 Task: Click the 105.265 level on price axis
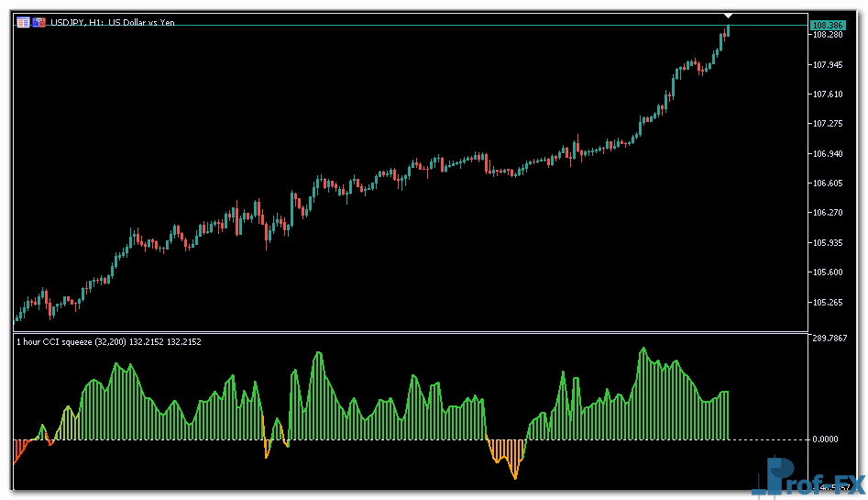(828, 302)
